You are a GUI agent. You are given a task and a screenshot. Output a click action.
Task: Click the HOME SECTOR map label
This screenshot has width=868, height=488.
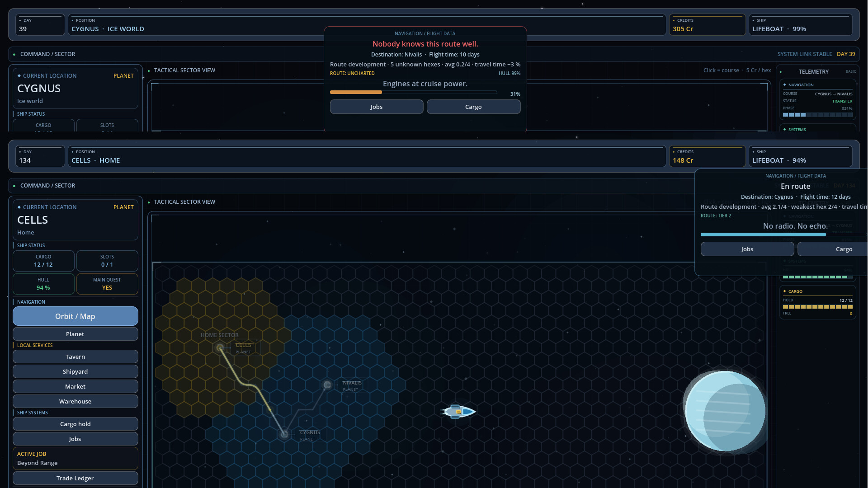coord(220,335)
